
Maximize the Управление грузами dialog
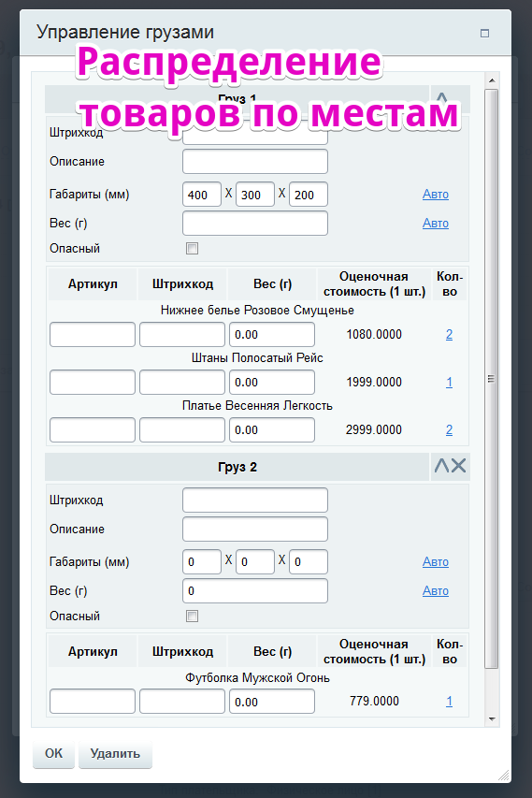tap(484, 33)
